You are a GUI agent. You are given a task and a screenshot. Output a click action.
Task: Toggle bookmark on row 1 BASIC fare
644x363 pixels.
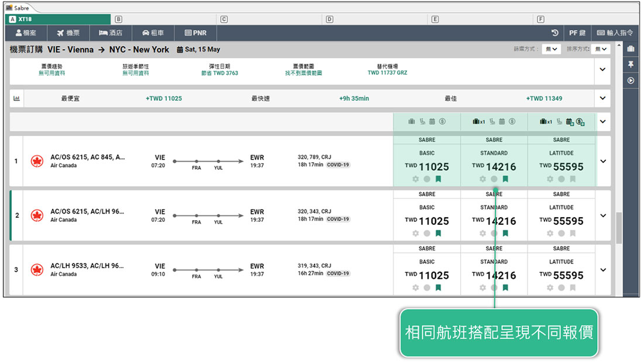coord(439,179)
